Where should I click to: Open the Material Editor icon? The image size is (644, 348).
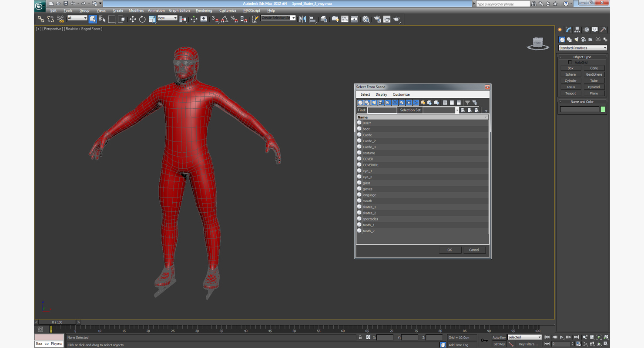coord(366,19)
